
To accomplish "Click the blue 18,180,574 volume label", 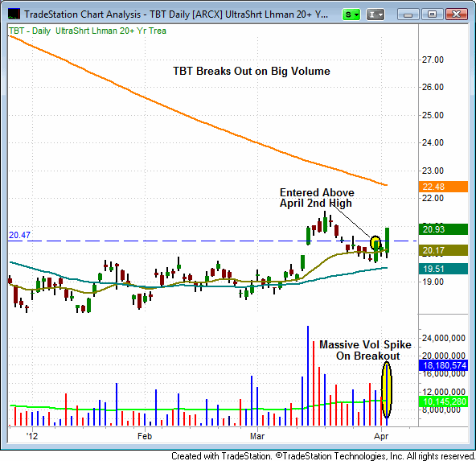I will 443,365.
